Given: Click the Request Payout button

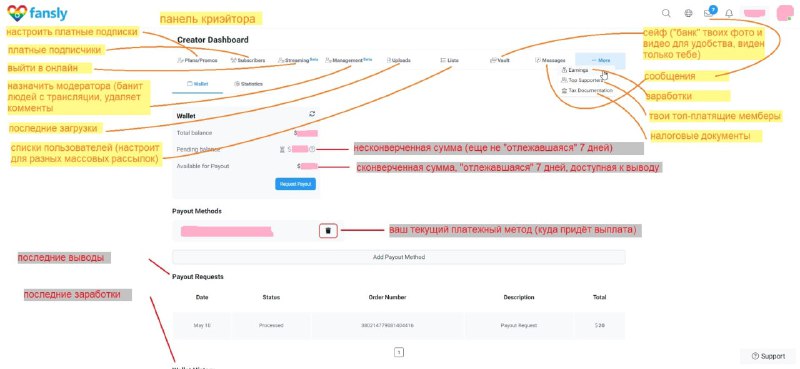Looking at the screenshot, I should 295,184.
